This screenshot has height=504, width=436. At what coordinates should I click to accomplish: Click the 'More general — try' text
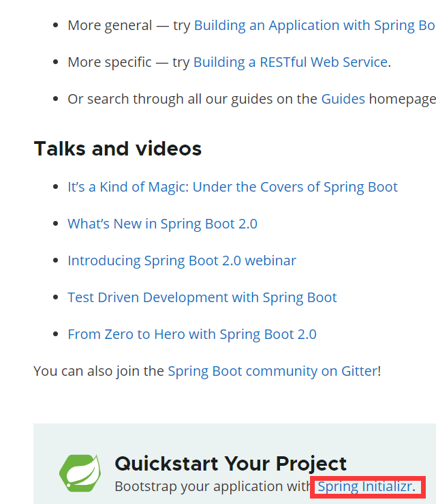point(128,26)
